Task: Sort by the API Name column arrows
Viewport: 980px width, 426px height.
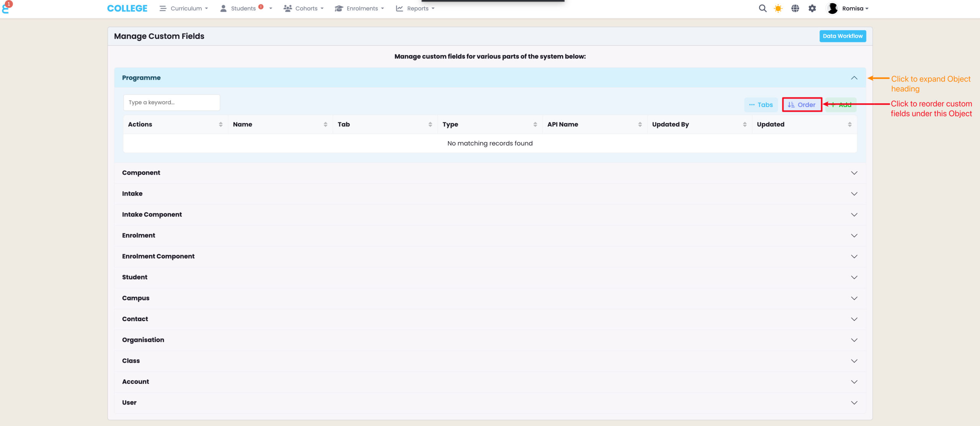Action: 640,124
